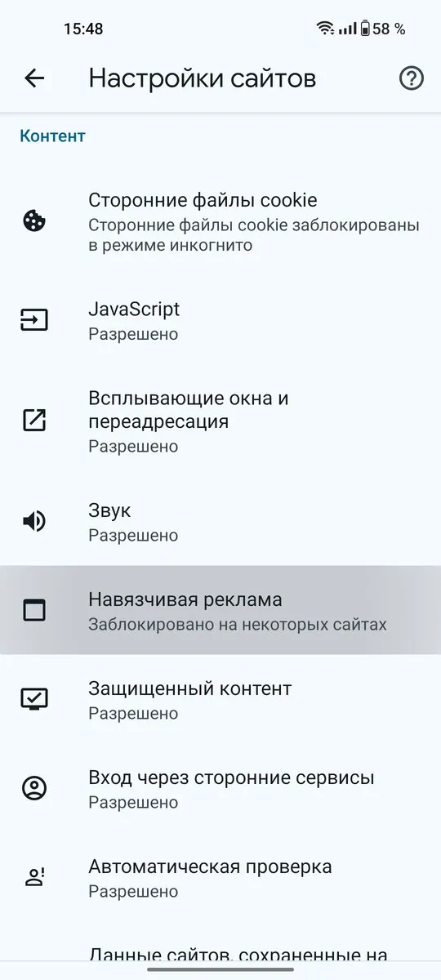Tap the speaker sound icon
This screenshot has width=441, height=980.
34,521
